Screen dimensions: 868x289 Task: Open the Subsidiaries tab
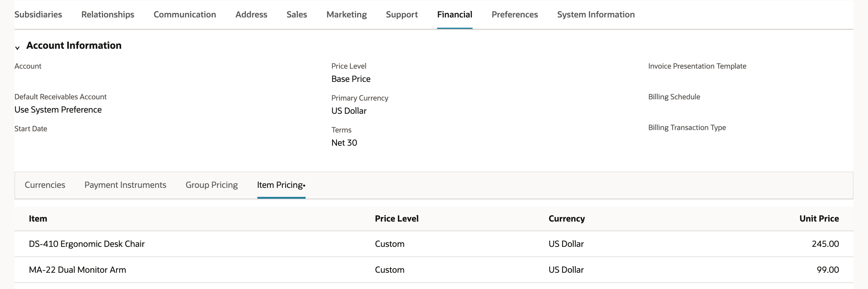[x=38, y=14]
